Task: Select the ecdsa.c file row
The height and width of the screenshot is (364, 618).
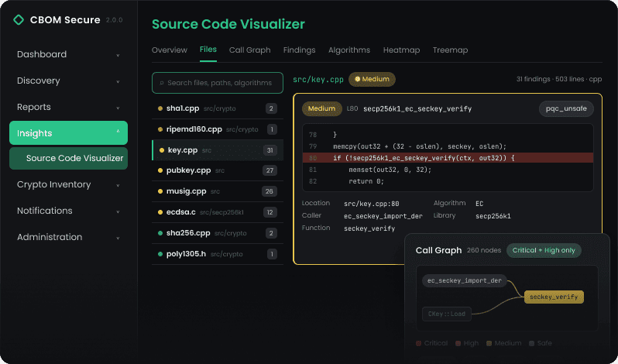Action: click(218, 212)
